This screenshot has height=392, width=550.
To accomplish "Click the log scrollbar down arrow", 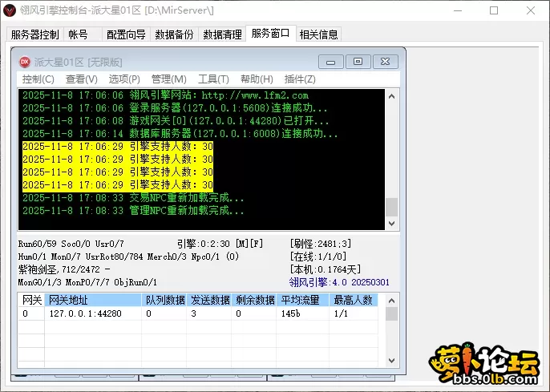I will [x=392, y=223].
